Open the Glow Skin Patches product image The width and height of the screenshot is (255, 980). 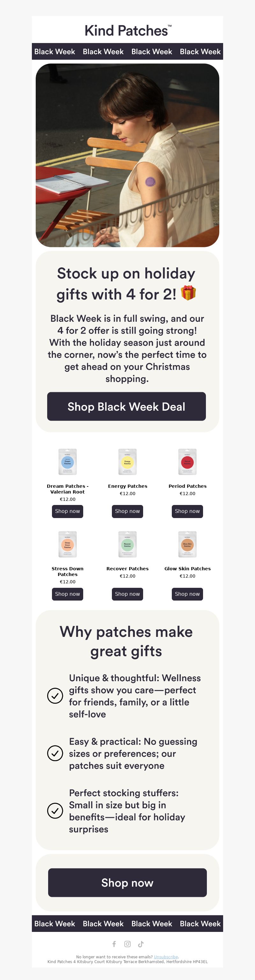(187, 544)
